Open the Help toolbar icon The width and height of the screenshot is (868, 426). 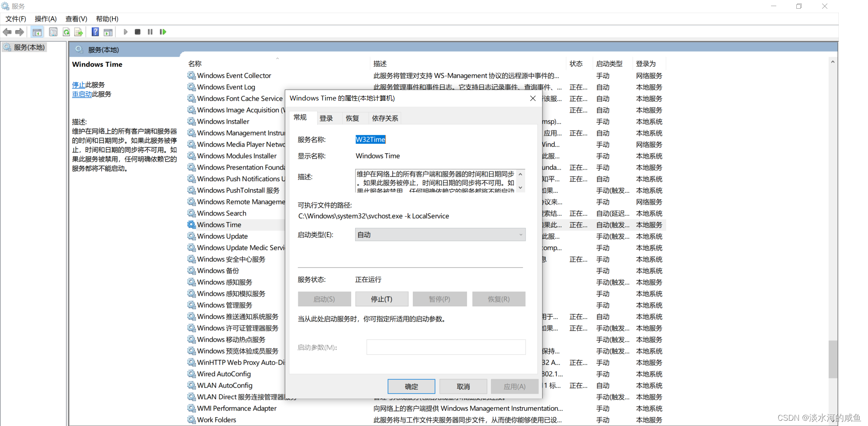95,32
